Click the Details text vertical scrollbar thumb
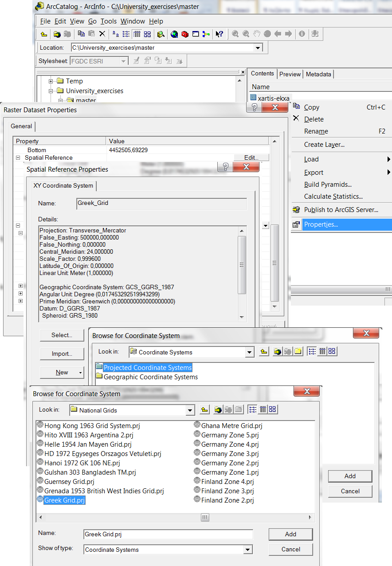This screenshot has width=392, height=566. [x=242, y=265]
